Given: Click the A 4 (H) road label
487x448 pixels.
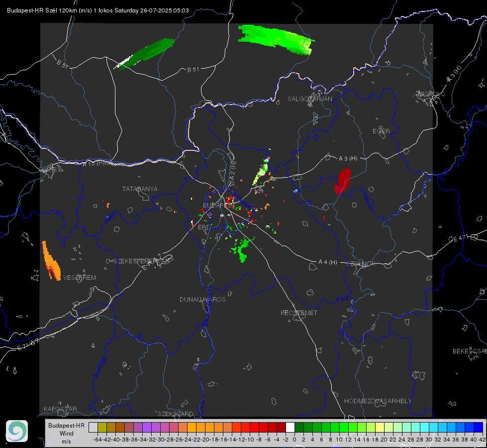Looking at the screenshot, I should coord(328,262).
